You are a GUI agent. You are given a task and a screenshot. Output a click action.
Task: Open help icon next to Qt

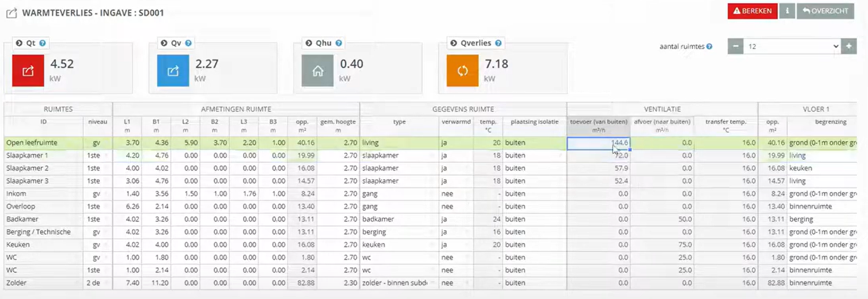42,43
